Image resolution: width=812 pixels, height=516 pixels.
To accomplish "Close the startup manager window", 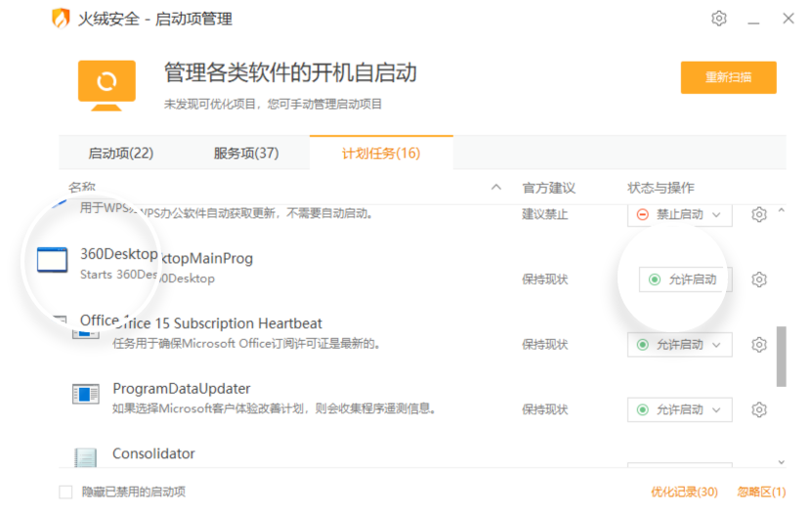I will pos(789,19).
